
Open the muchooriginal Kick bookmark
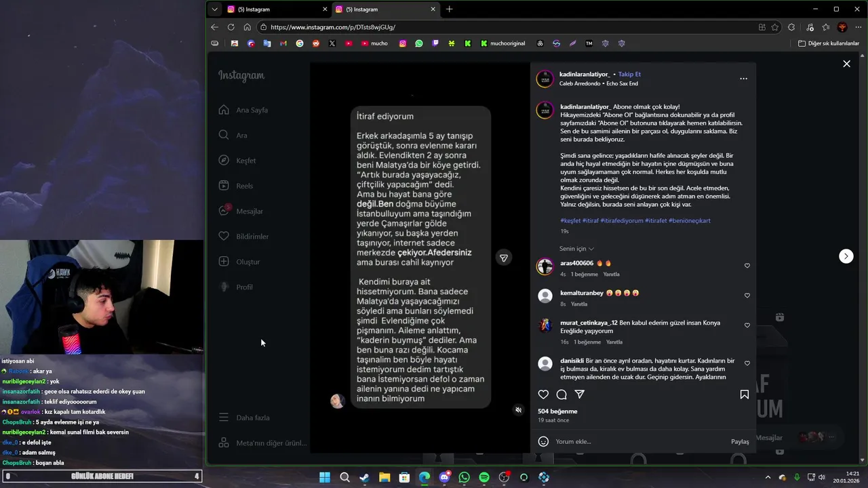(x=502, y=43)
